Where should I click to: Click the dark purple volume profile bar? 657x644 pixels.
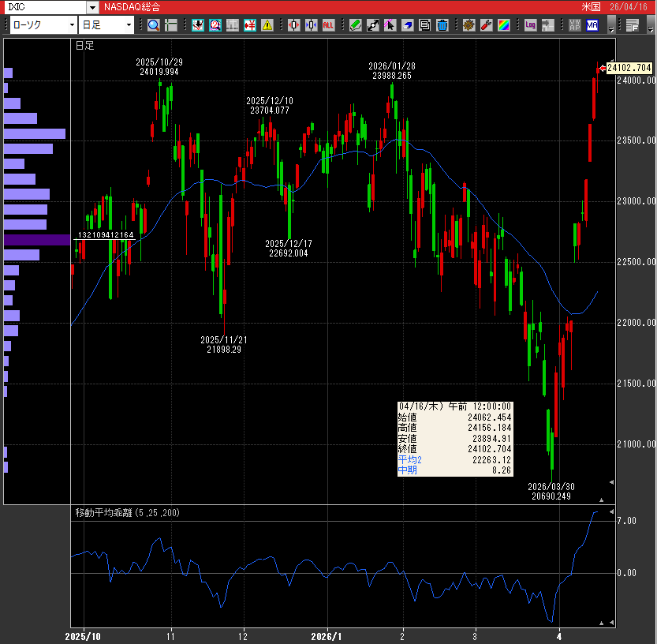pyautogui.click(x=37, y=240)
